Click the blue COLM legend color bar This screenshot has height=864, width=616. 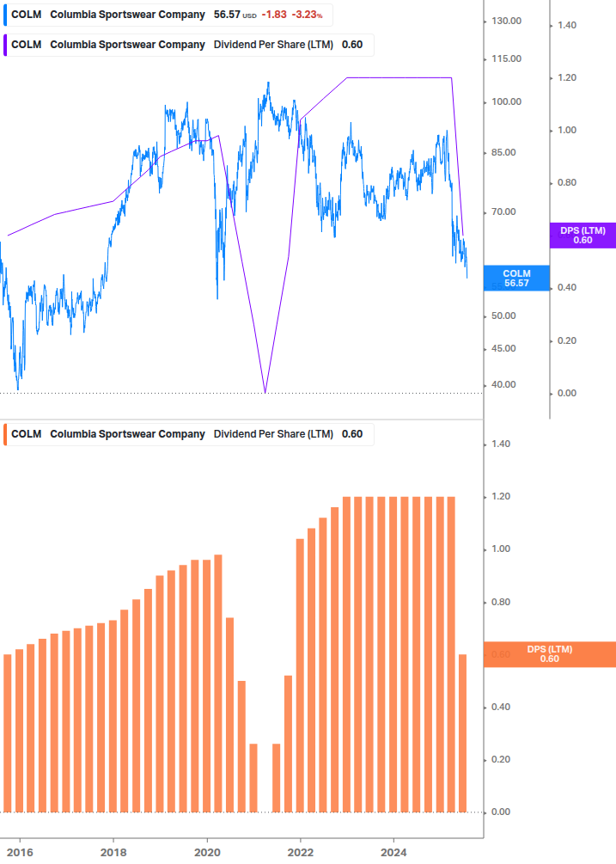click(x=5, y=15)
